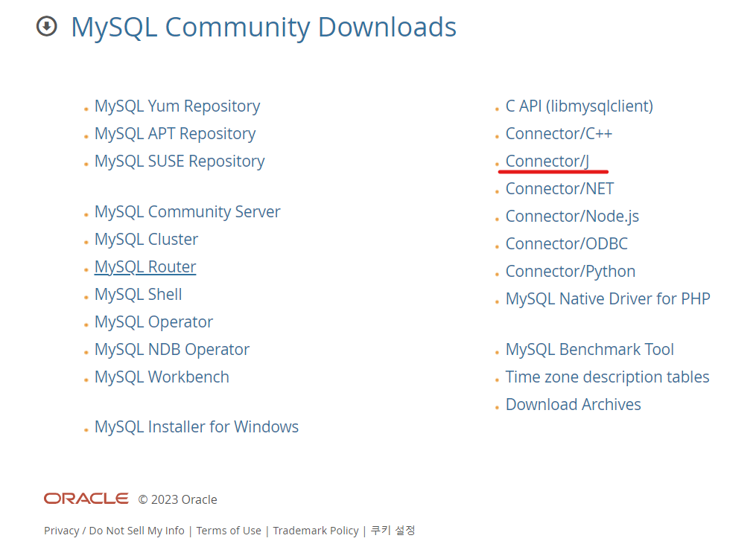The image size is (756, 547).
Task: Open MySQL SUSE Repository link
Action: pos(180,161)
